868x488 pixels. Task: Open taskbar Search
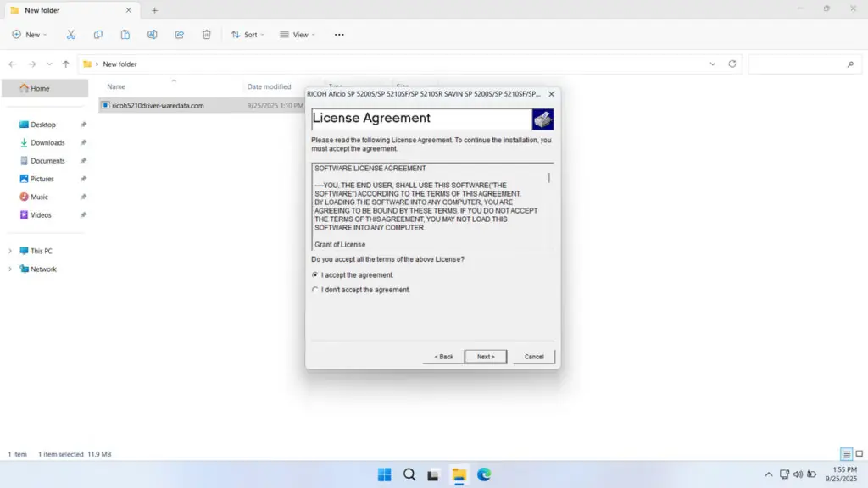point(409,474)
